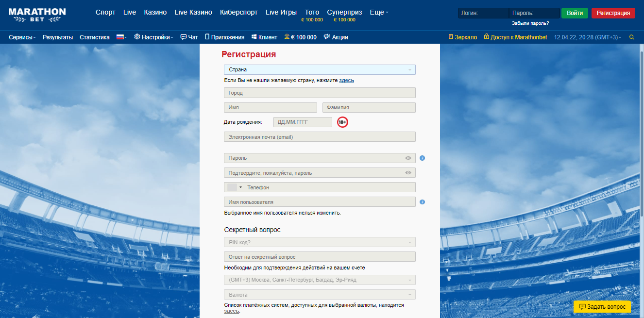Click the Фамилия input field
This screenshot has width=644, height=318.
click(369, 107)
